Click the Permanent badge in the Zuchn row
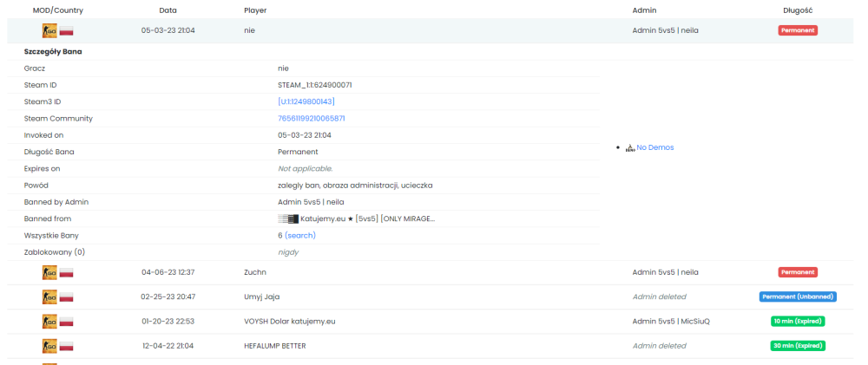 tap(798, 272)
